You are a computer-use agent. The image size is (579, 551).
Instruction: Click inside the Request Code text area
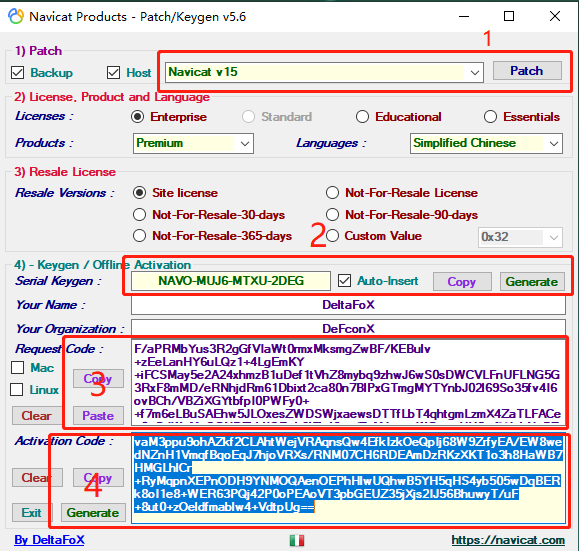(x=348, y=382)
